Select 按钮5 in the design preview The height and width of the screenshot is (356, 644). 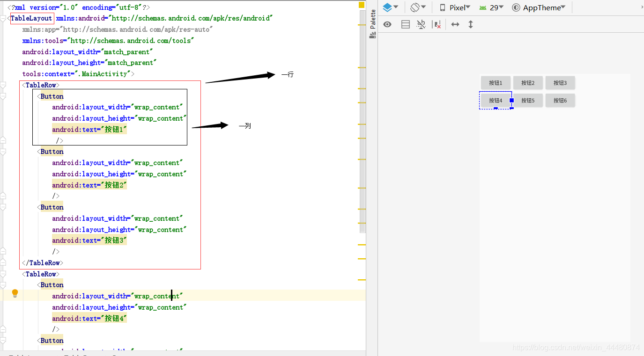pos(528,100)
